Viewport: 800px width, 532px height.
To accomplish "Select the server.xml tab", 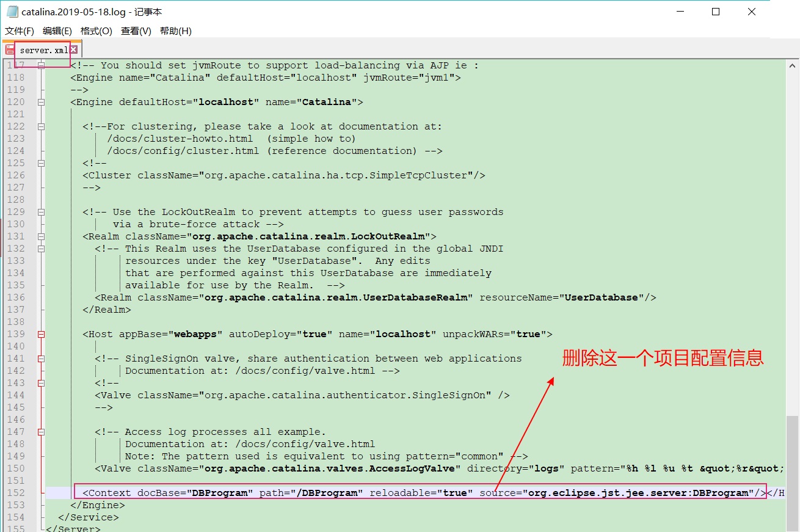I will [x=43, y=50].
